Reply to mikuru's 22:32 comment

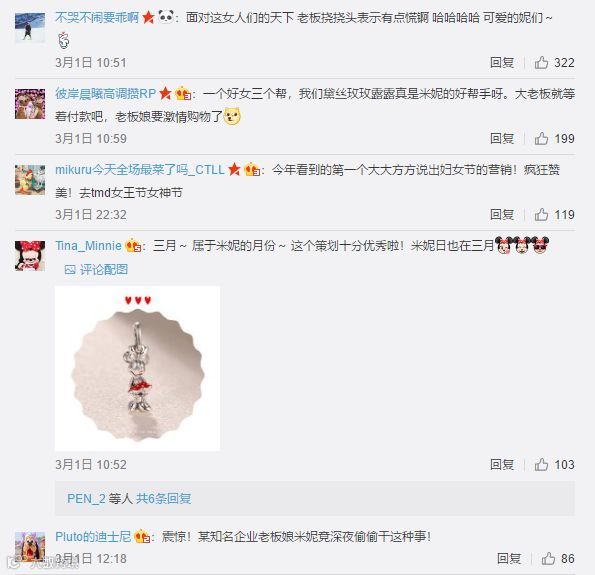502,214
